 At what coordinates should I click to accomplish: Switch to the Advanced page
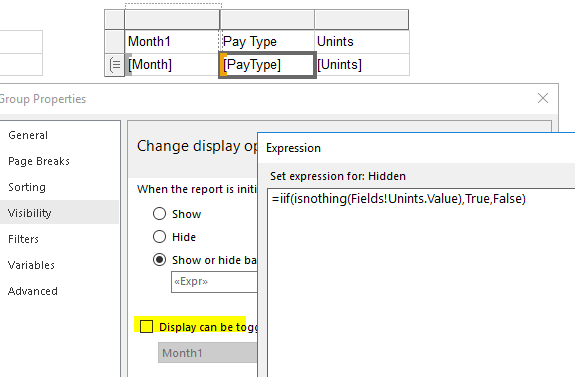pos(33,291)
